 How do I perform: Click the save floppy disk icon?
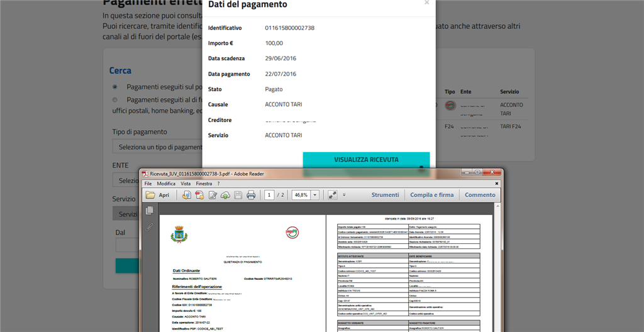click(x=238, y=195)
